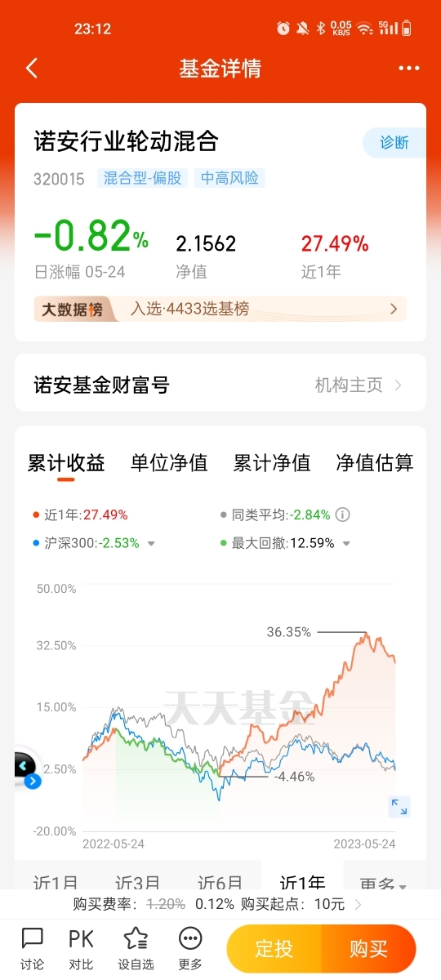Tap the 诊断 diagnosis button
This screenshot has width=441, height=980.
point(394,142)
